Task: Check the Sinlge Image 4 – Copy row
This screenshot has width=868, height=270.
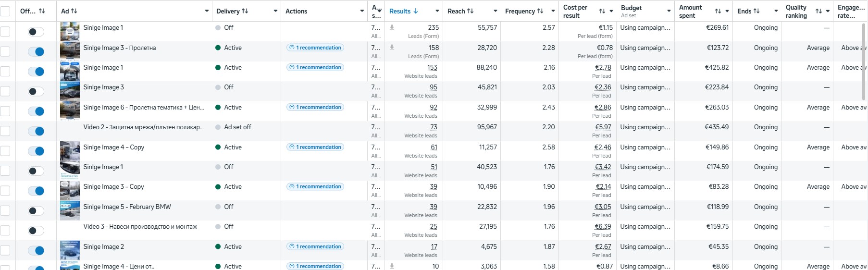Action: [x=5, y=151]
